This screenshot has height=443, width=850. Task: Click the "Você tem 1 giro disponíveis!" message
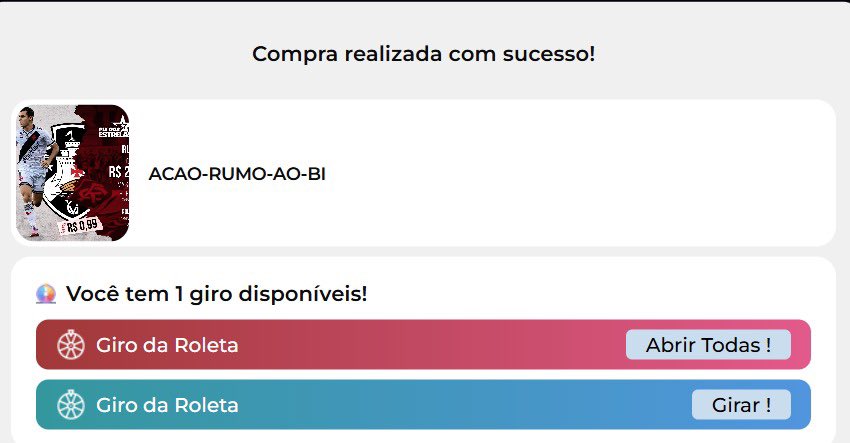(x=216, y=294)
